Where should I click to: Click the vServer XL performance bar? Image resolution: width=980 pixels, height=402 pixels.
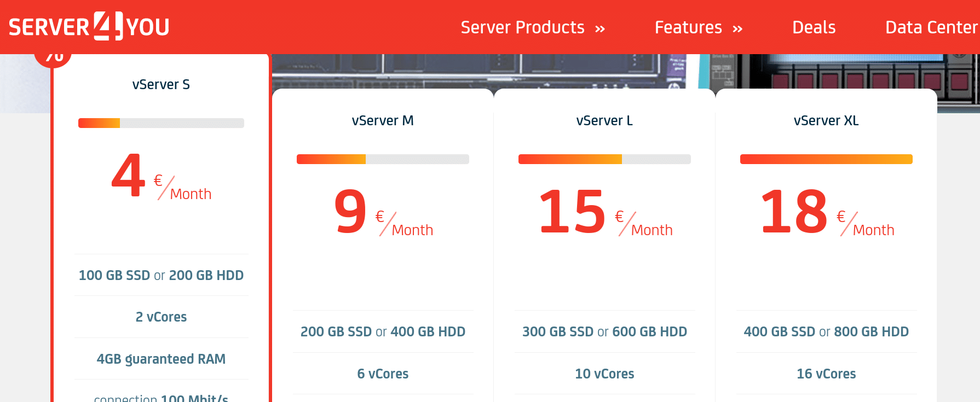click(826, 159)
